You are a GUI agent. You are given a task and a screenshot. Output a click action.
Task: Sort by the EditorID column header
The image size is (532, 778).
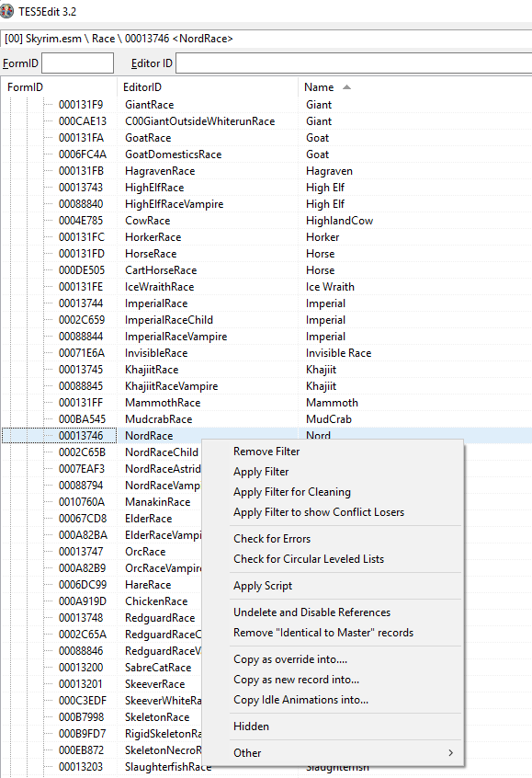[x=142, y=87]
